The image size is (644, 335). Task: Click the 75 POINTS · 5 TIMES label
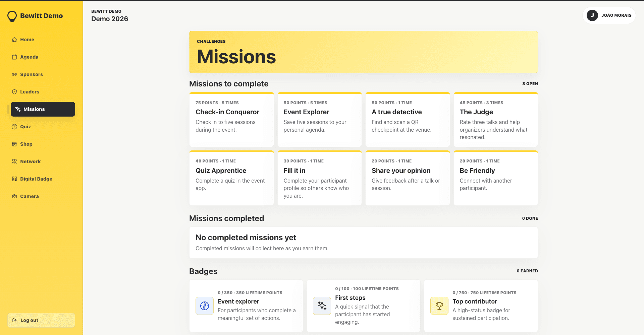pyautogui.click(x=217, y=103)
